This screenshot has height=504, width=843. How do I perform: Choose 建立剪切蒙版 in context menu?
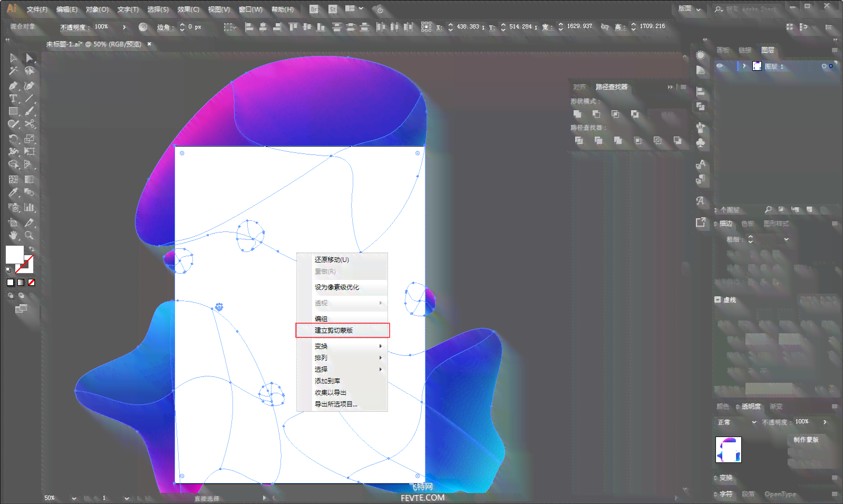[x=342, y=331]
